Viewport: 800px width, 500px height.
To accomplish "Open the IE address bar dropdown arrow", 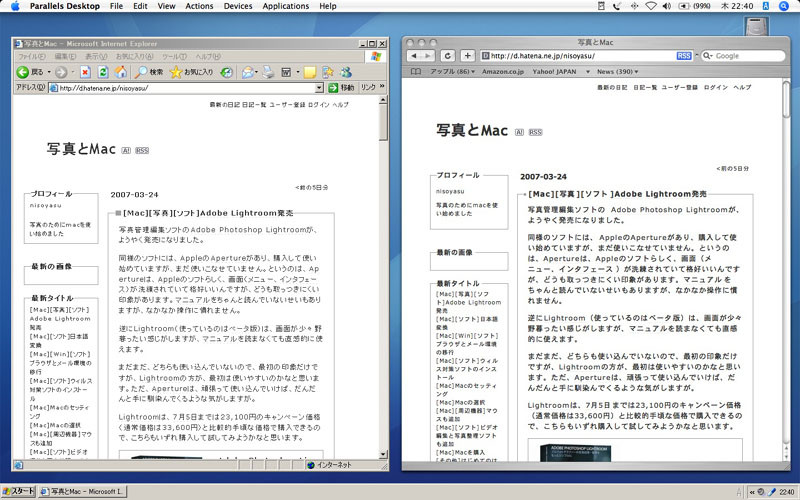I will pyautogui.click(x=319, y=88).
